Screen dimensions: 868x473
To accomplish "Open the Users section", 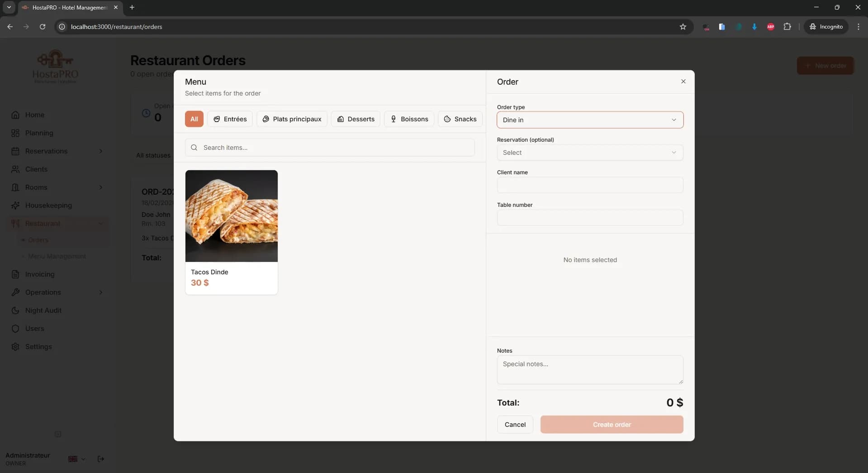I will [x=35, y=329].
